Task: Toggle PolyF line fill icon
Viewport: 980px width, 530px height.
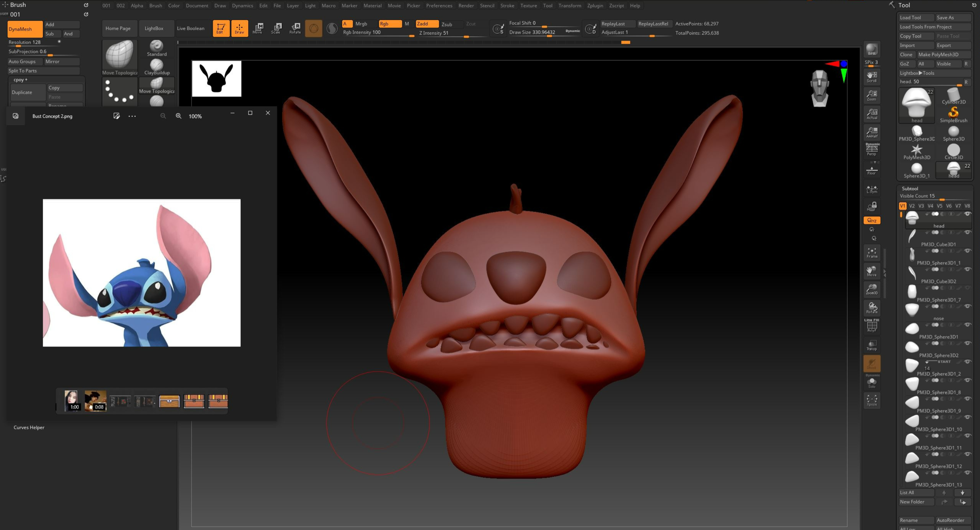Action: [872, 326]
